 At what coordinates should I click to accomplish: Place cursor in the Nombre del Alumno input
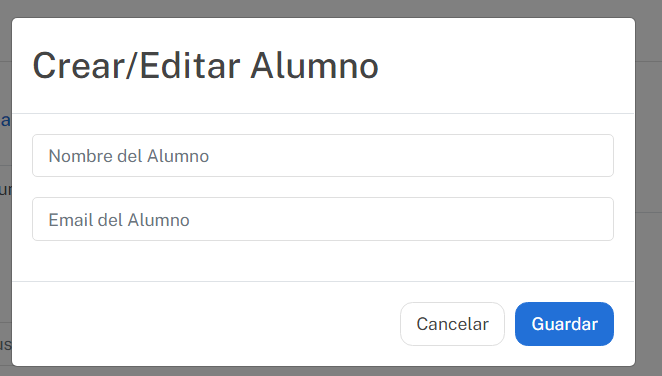coord(323,156)
